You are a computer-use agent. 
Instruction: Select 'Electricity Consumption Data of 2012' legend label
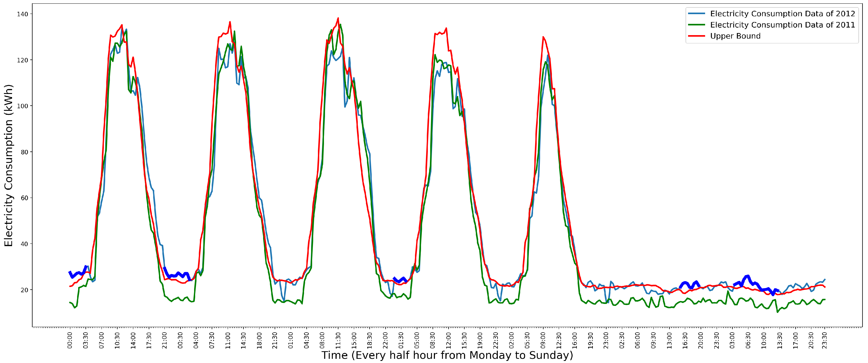click(x=782, y=13)
